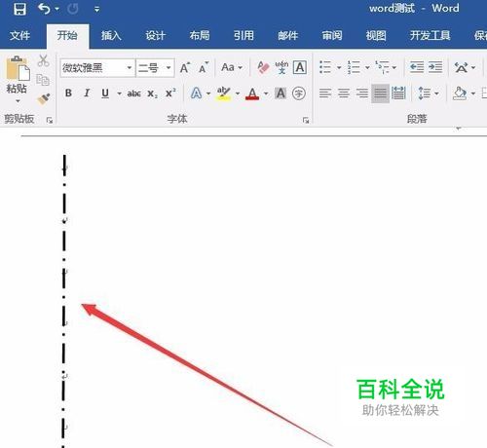Apply text effects with the outlined A icon
The height and width of the screenshot is (448, 487).
pos(196,93)
